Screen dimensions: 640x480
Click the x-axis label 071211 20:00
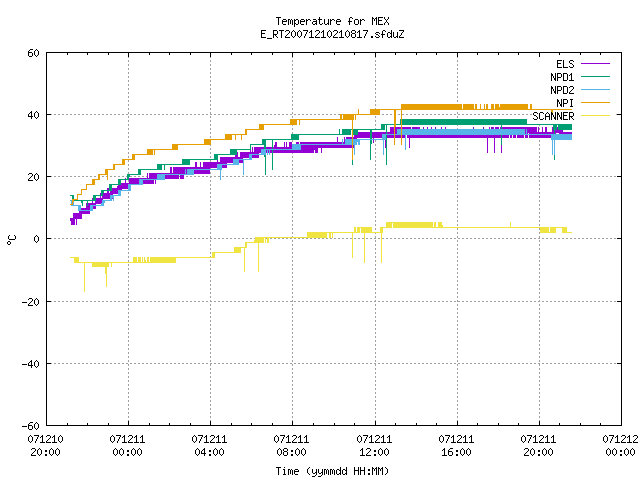click(x=538, y=446)
